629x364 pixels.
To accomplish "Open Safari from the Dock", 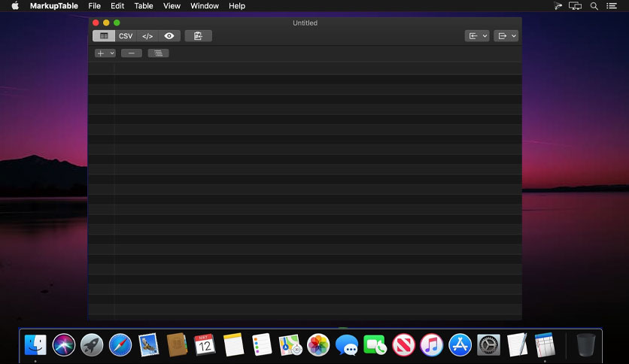I will coord(120,344).
